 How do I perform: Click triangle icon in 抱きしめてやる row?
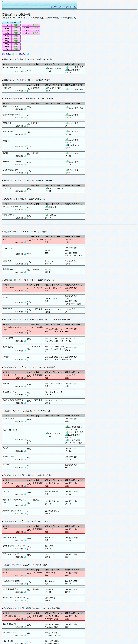[25, 217]
